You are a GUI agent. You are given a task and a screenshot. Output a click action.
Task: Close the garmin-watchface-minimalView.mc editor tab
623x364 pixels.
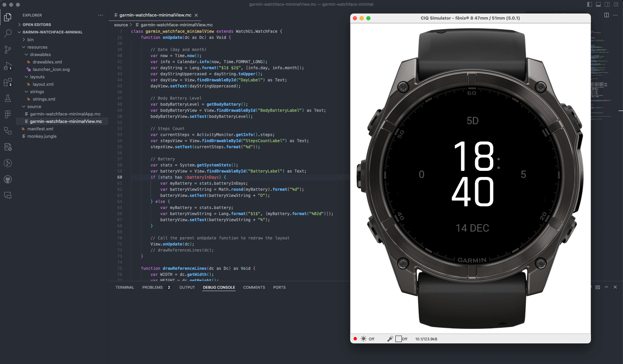(x=196, y=15)
